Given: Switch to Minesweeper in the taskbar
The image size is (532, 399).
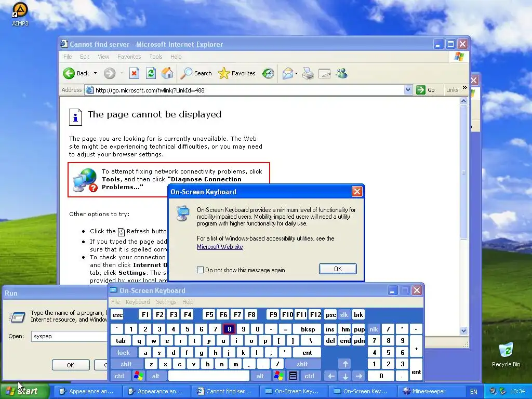Looking at the screenshot, I should pyautogui.click(x=430, y=392).
